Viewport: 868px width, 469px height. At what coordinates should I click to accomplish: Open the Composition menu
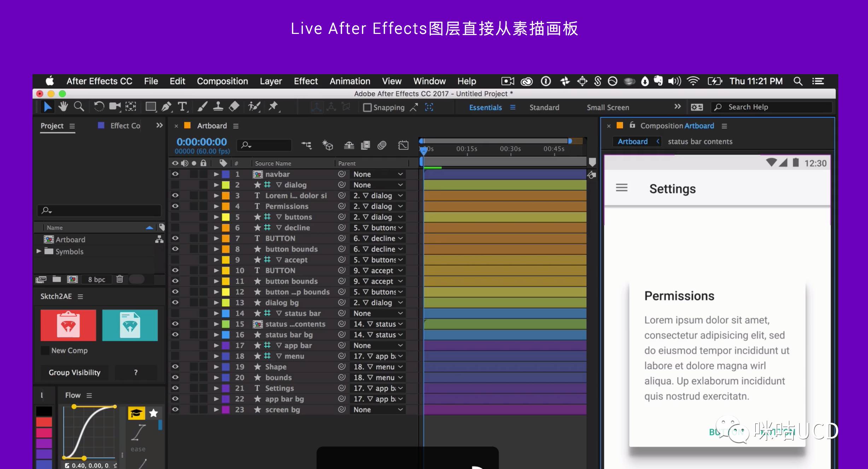click(x=222, y=81)
